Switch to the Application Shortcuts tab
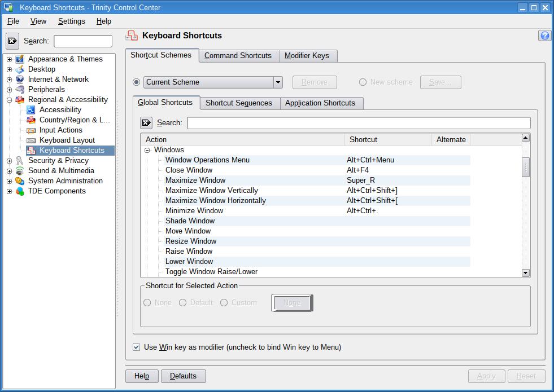Screen dimensions: 554x392 click(x=321, y=103)
